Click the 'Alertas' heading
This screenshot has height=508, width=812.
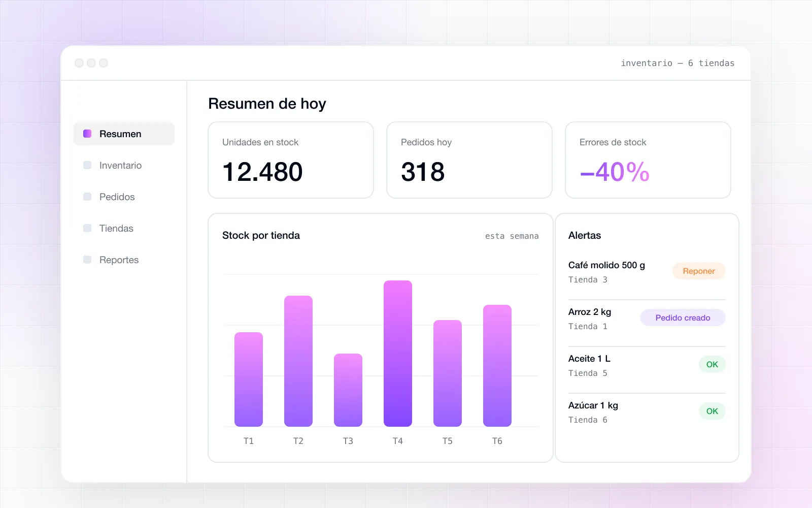[x=585, y=235]
